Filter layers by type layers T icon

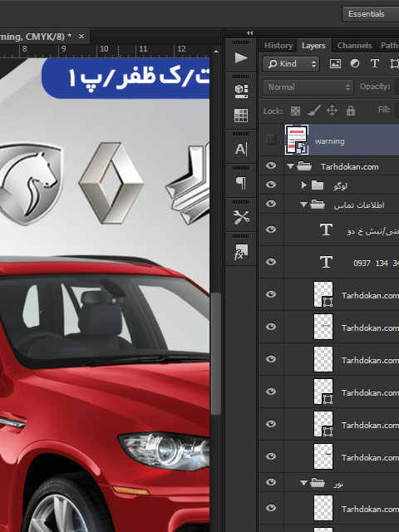pos(375,63)
